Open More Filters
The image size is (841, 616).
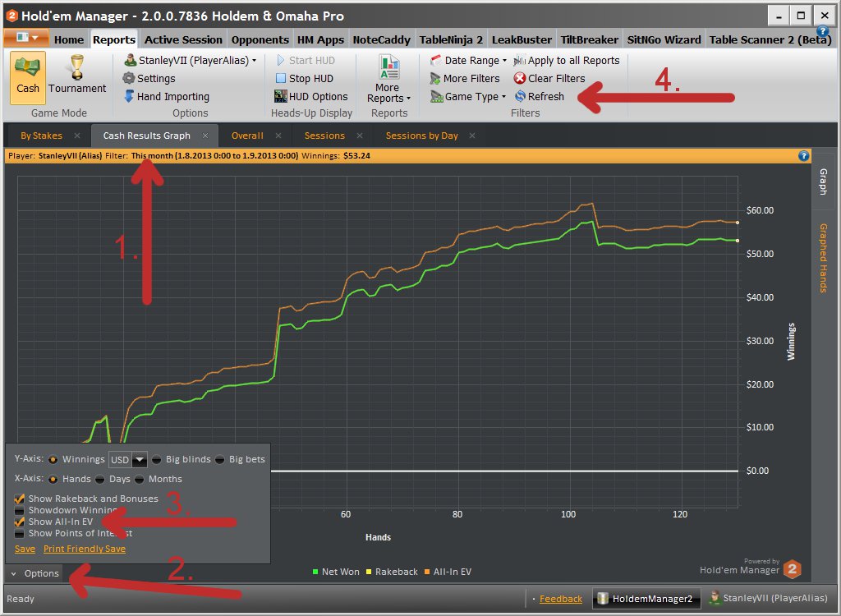(x=465, y=78)
